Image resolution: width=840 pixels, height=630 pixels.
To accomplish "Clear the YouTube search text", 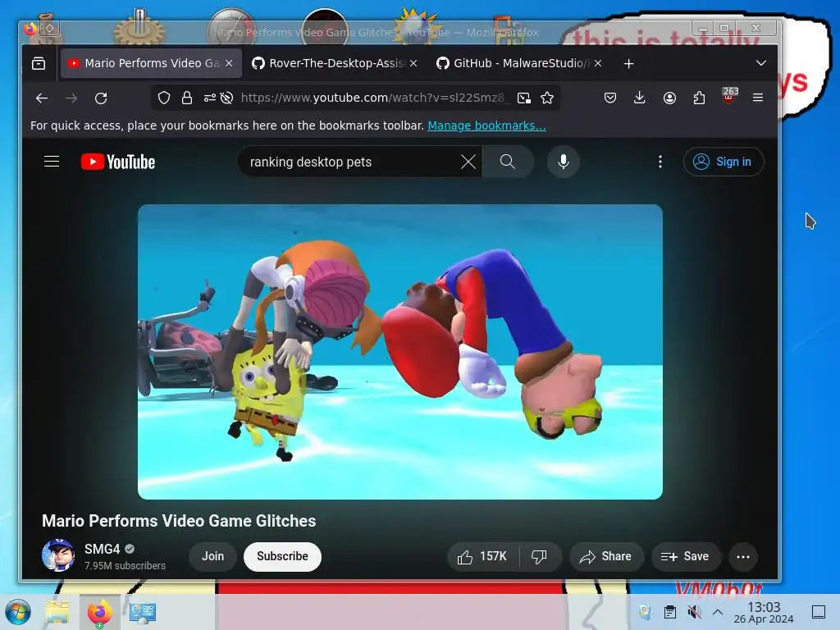I will pyautogui.click(x=468, y=162).
